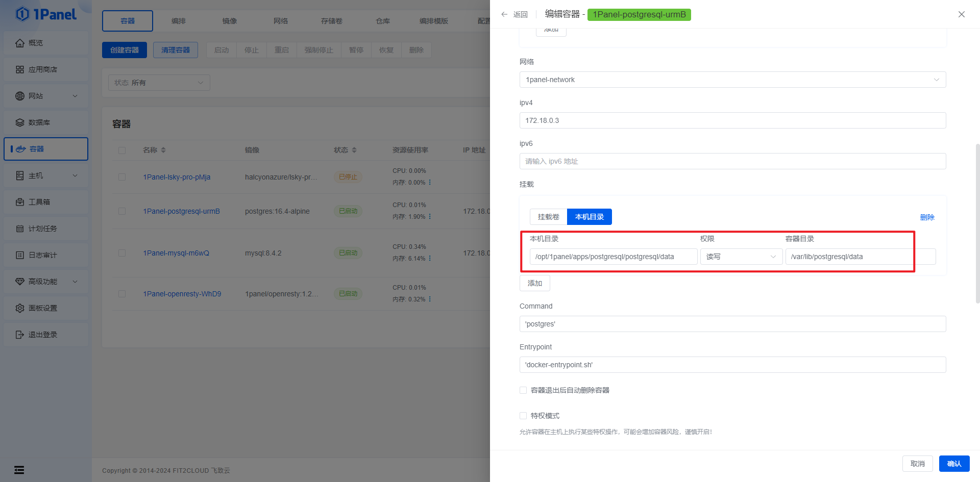This screenshot has width=980, height=482.
Task: Toggle the select-all checkbox in table header
Action: 122,150
